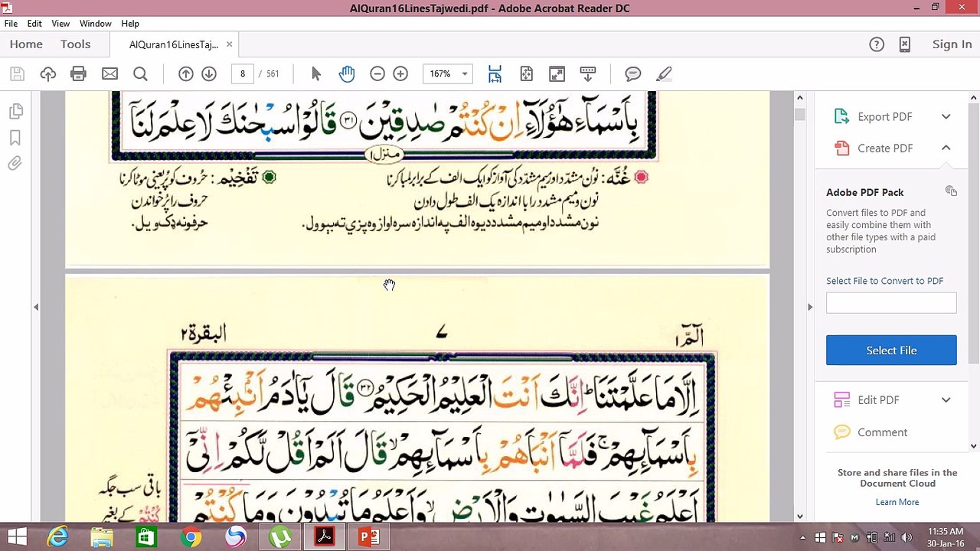Viewport: 980px width, 551px height.
Task: Open the Window menu
Action: [x=96, y=24]
